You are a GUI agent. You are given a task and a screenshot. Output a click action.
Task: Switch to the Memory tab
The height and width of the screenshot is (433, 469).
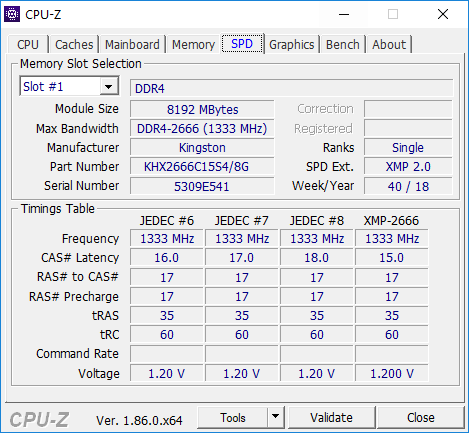point(193,44)
